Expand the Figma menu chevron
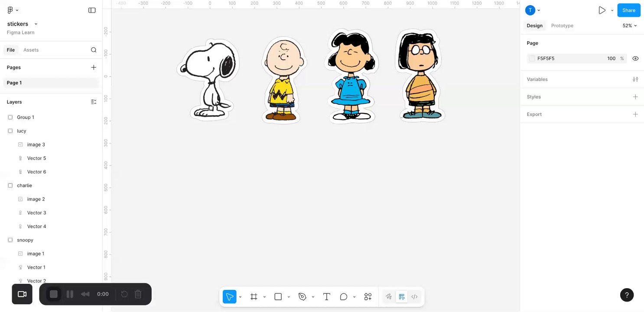The image size is (644, 312). [17, 10]
